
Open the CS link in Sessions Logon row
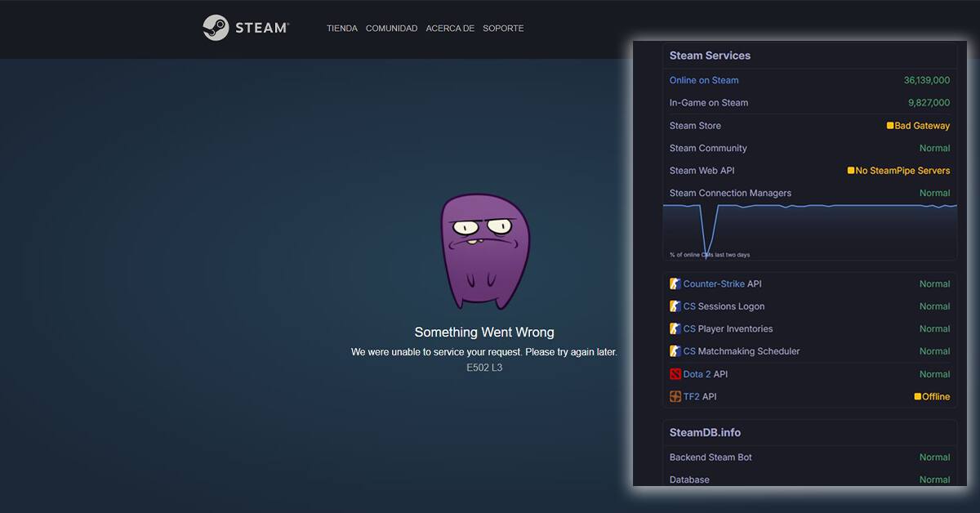pos(689,306)
